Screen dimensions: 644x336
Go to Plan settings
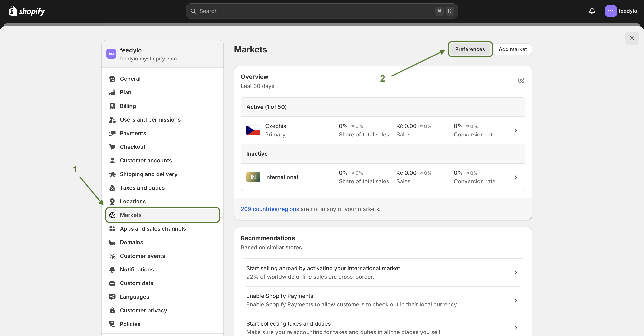click(162, 92)
